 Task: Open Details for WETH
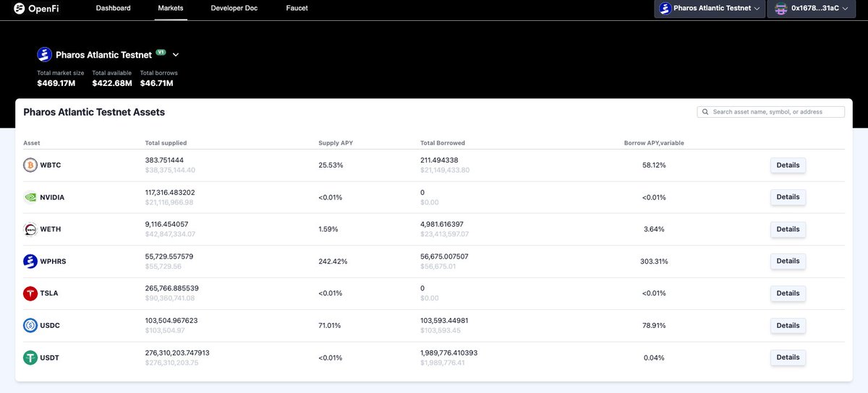pyautogui.click(x=788, y=229)
